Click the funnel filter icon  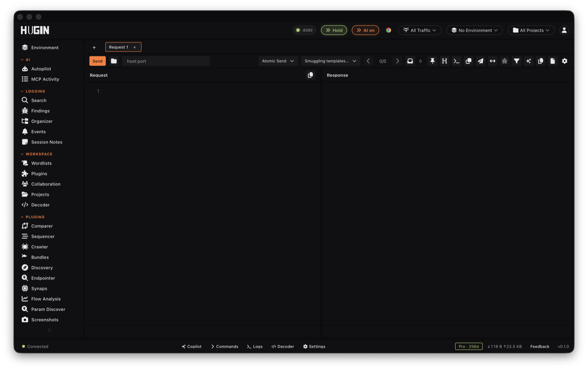[x=517, y=61]
